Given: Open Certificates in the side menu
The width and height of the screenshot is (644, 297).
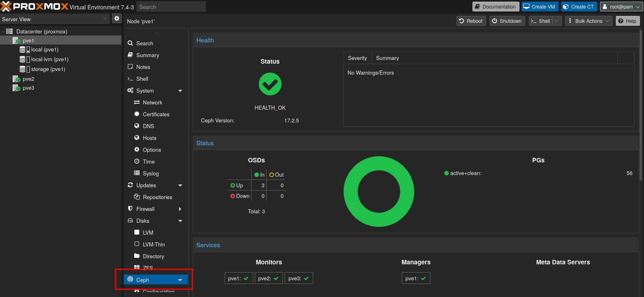Looking at the screenshot, I should pos(155,114).
